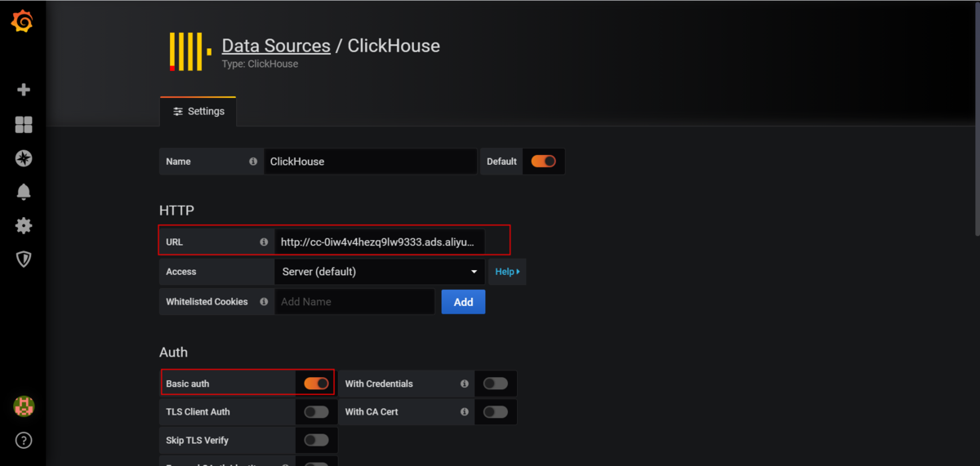Viewport: 980px width, 466px height.
Task: Click the HTTP section heading
Action: [177, 211]
